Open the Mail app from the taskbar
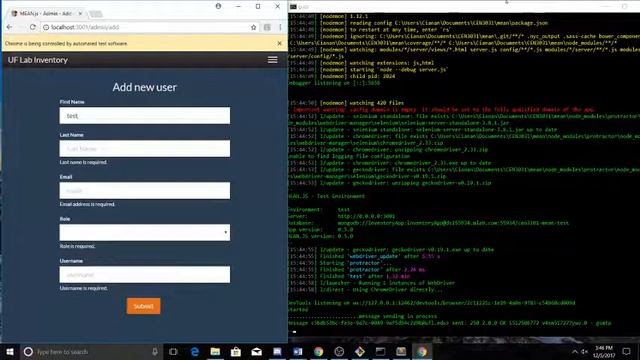This screenshot has height=360, width=640. click(256, 351)
